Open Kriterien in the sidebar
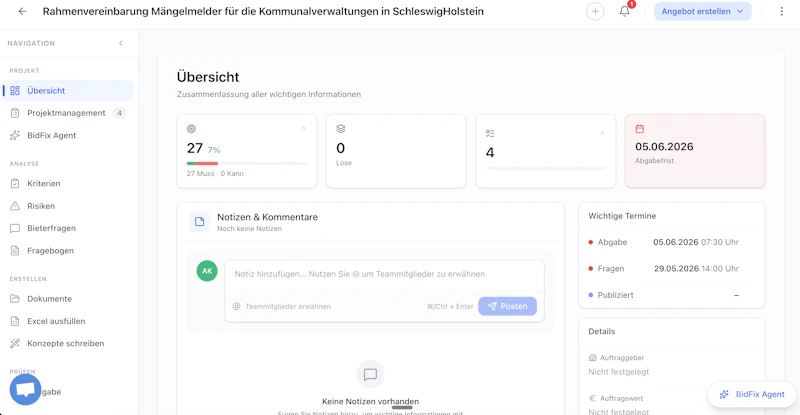The image size is (800, 415). click(68, 183)
